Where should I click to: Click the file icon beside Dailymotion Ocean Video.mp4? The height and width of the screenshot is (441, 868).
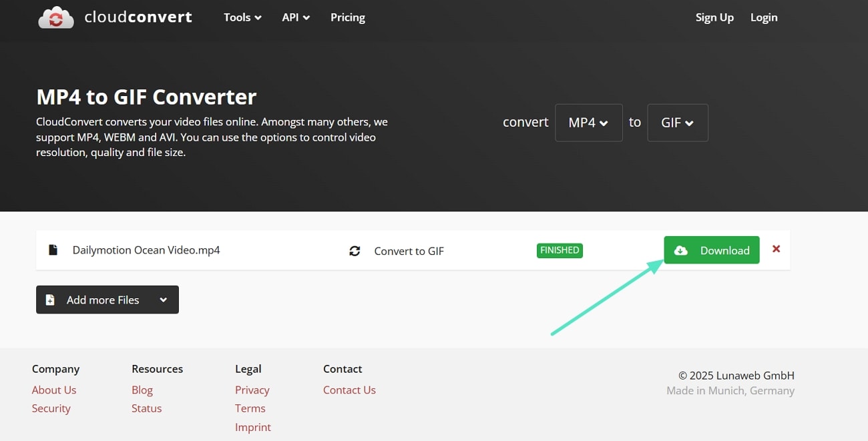pos(53,250)
